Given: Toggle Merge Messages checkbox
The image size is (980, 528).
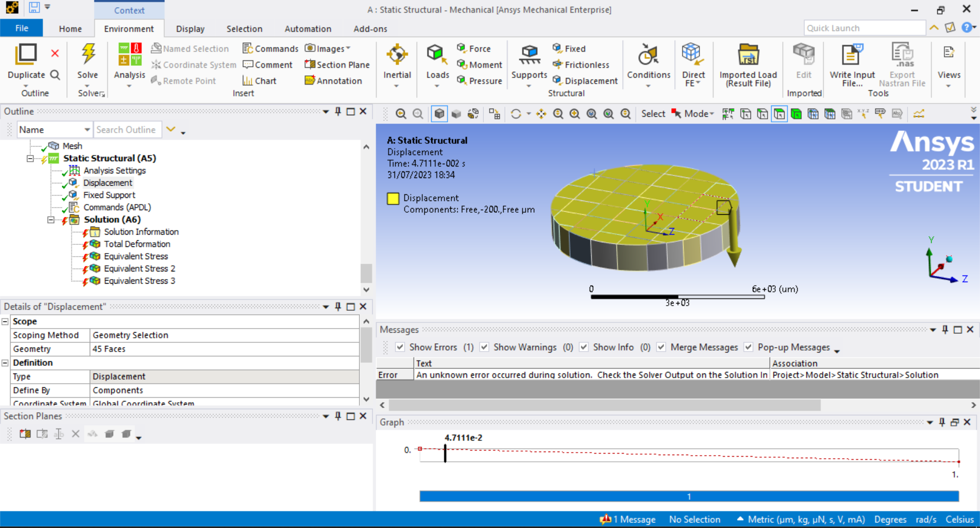Looking at the screenshot, I should point(661,347).
